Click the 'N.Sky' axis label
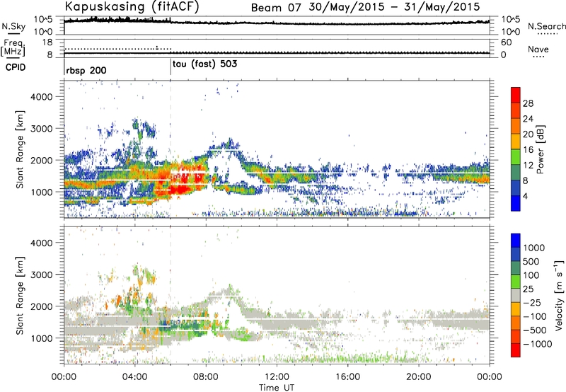 point(13,26)
